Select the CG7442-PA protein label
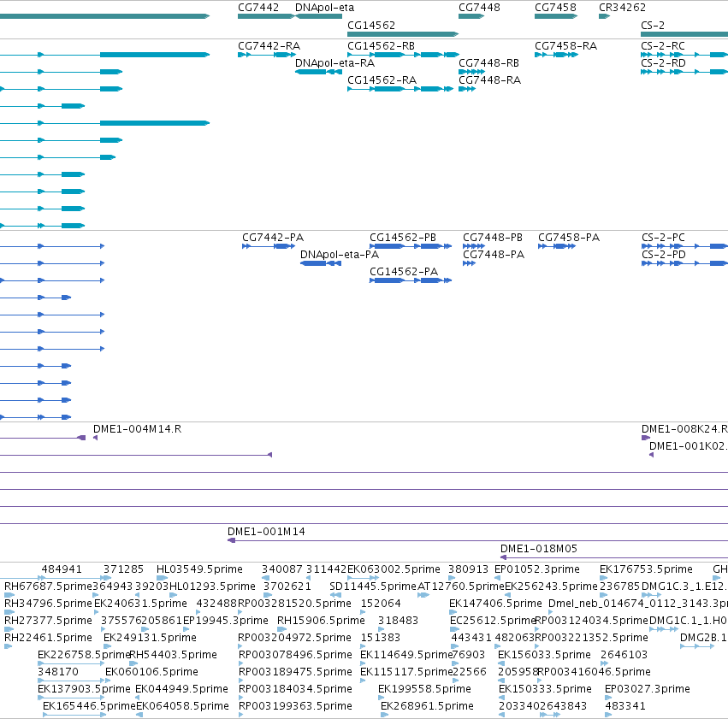The width and height of the screenshot is (728, 719). click(273, 238)
